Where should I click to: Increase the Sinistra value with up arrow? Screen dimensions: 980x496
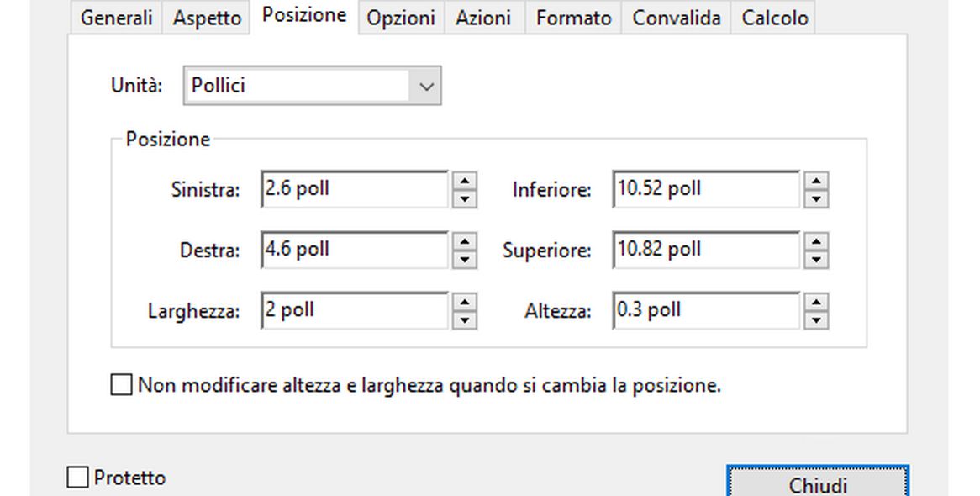[x=464, y=181]
